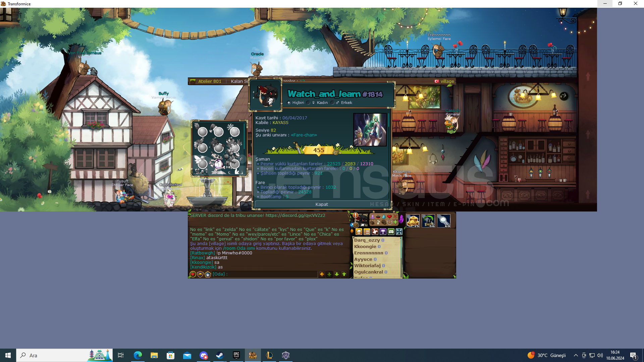644x362 pixels.
Task: Move chat down with green down arrow
Action: click(x=337, y=274)
